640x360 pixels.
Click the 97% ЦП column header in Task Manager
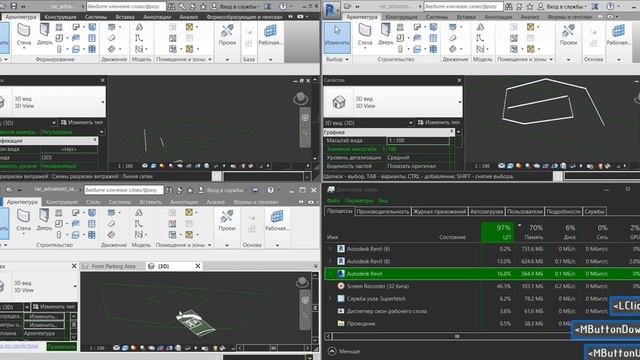(x=498, y=232)
